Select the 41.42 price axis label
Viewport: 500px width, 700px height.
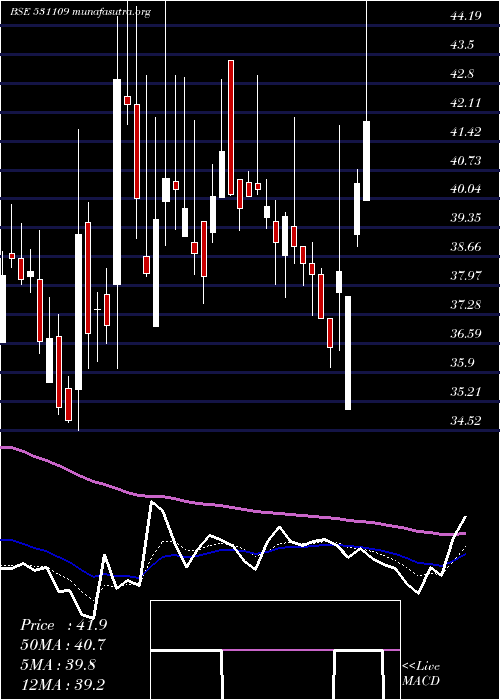tap(466, 132)
